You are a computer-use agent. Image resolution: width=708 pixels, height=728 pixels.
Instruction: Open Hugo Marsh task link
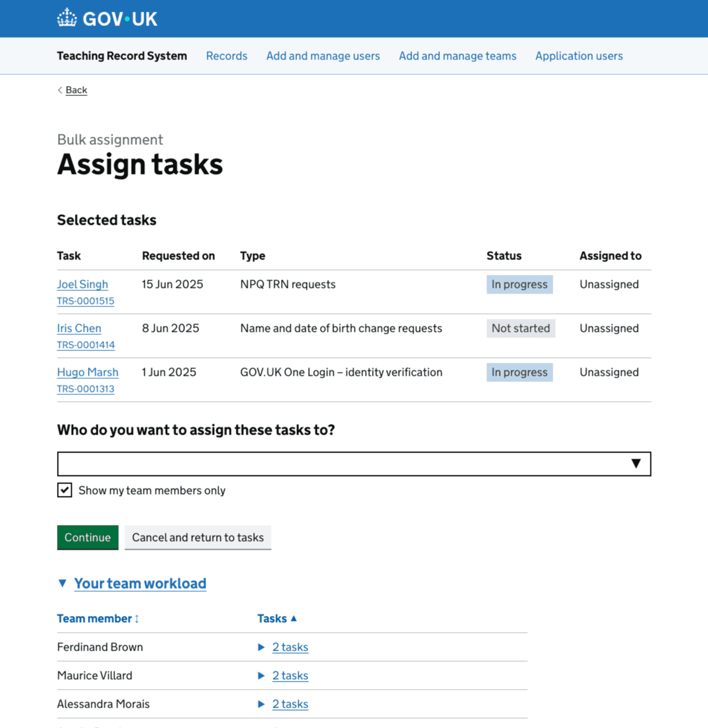[88, 373]
